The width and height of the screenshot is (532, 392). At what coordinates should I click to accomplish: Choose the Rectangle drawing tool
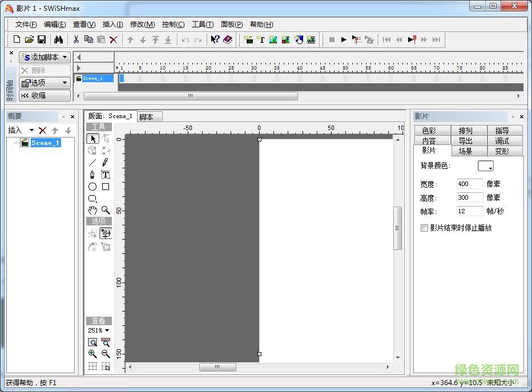106,187
